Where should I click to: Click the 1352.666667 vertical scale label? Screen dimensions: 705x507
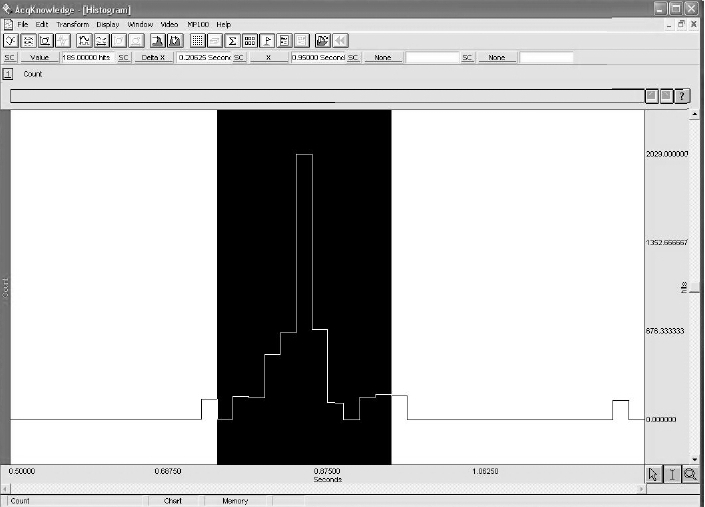(x=667, y=243)
